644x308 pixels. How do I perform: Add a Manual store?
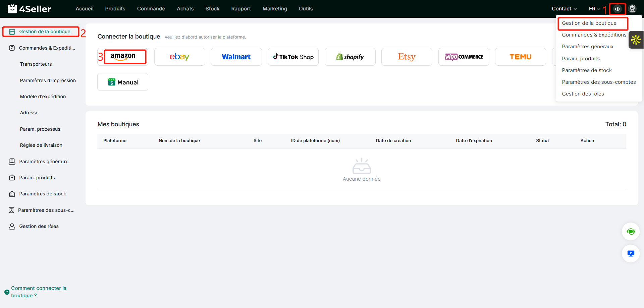point(123,82)
